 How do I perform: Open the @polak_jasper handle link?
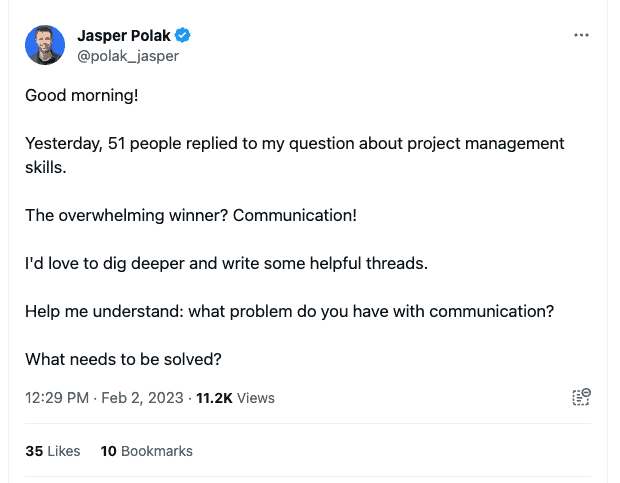128,56
